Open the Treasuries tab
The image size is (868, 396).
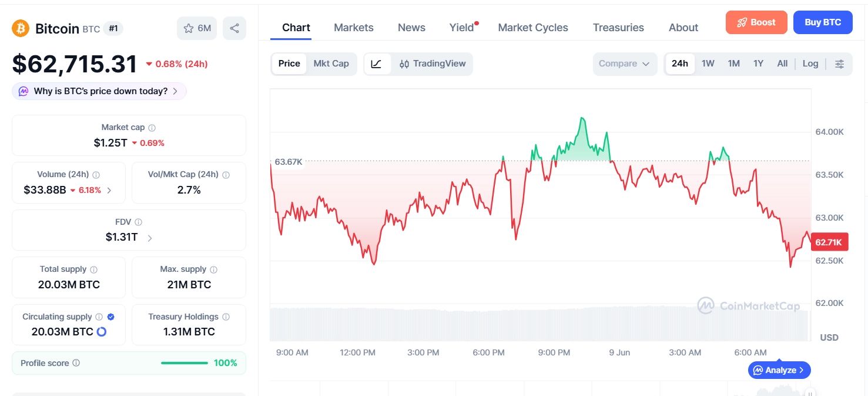618,28
